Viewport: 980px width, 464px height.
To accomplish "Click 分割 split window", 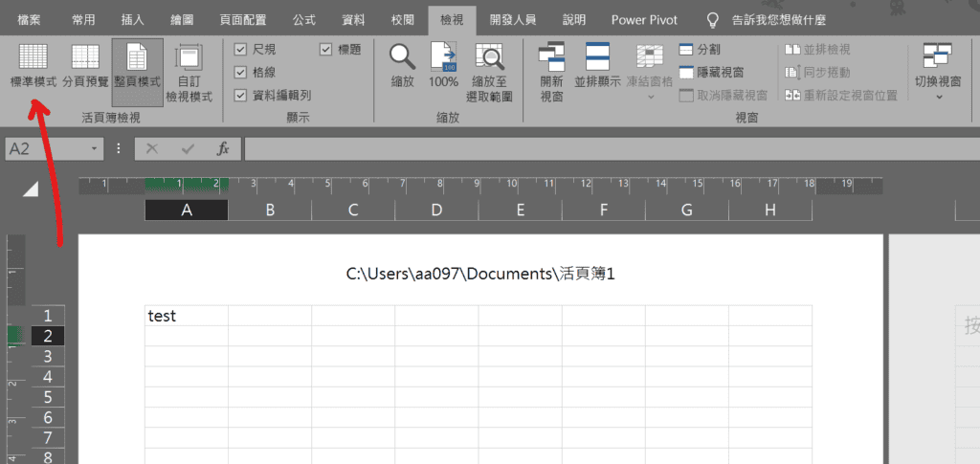I will pos(700,50).
